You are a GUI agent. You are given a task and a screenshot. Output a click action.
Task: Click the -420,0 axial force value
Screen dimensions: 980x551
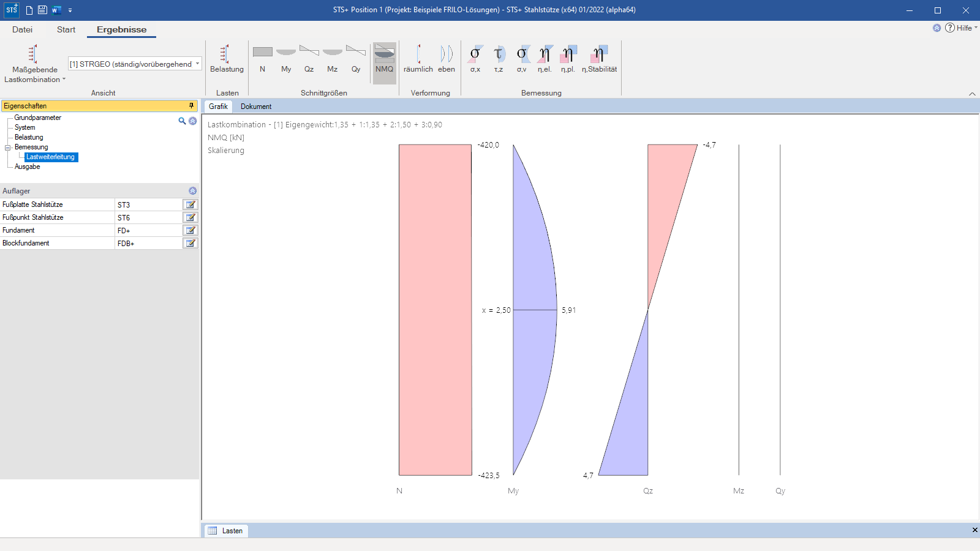(488, 145)
